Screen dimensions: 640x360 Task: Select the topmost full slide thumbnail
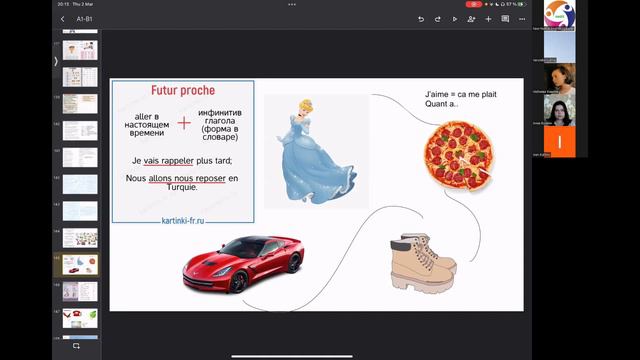coord(80,50)
